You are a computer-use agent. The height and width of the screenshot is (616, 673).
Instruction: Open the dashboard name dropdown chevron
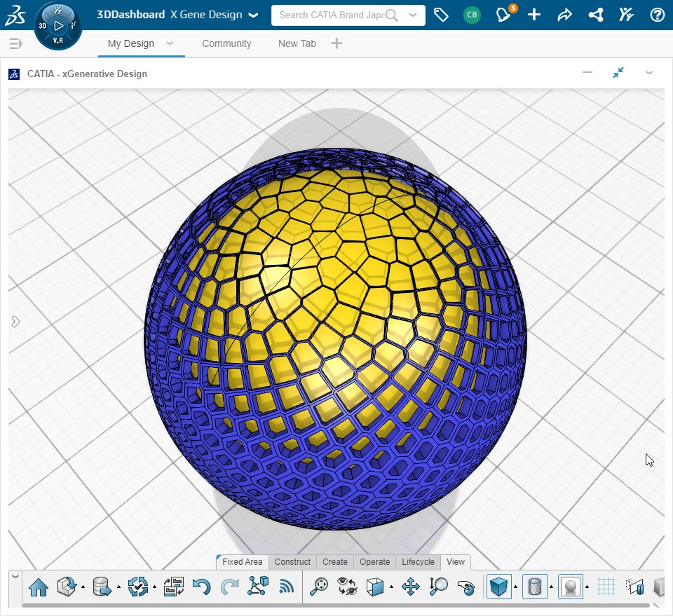coord(254,15)
